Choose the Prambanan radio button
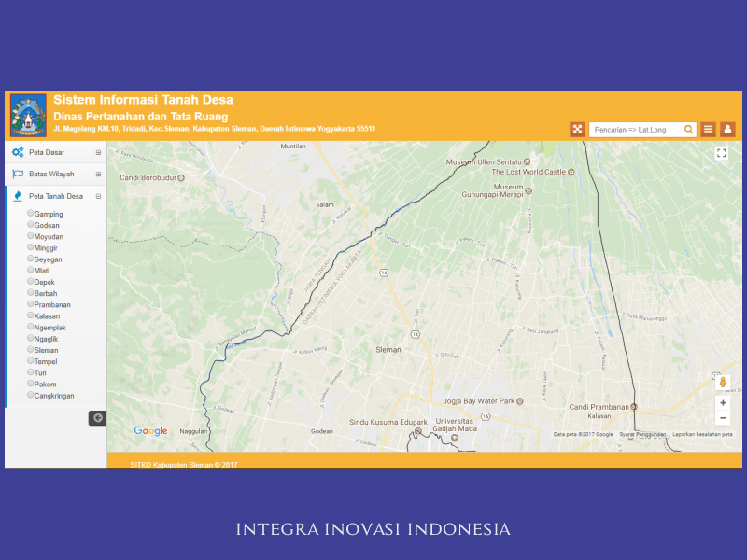Viewport: 747px width, 560px height. pyautogui.click(x=31, y=304)
